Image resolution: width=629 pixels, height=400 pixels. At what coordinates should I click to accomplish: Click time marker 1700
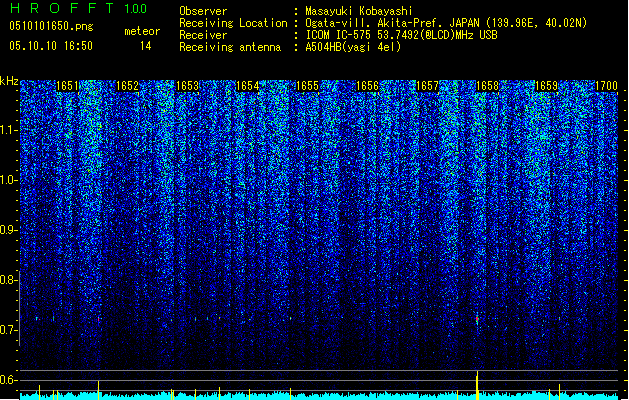pyautogui.click(x=606, y=86)
